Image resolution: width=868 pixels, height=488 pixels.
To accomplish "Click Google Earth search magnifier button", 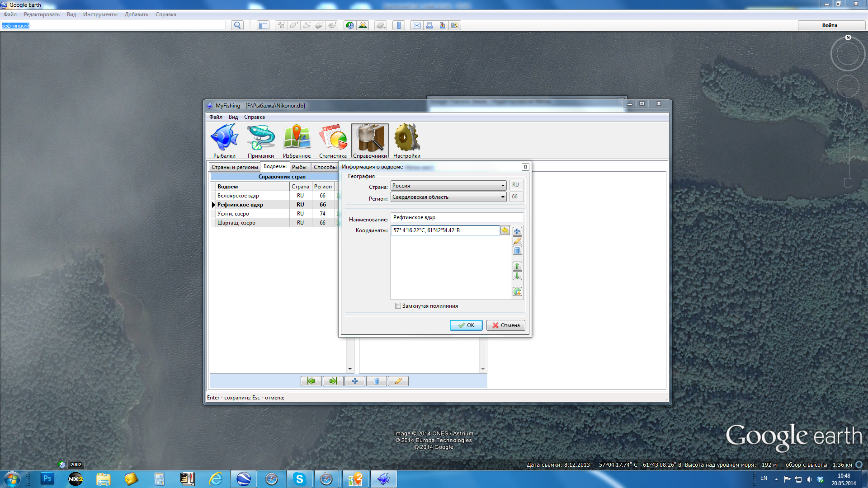I will click(x=237, y=25).
